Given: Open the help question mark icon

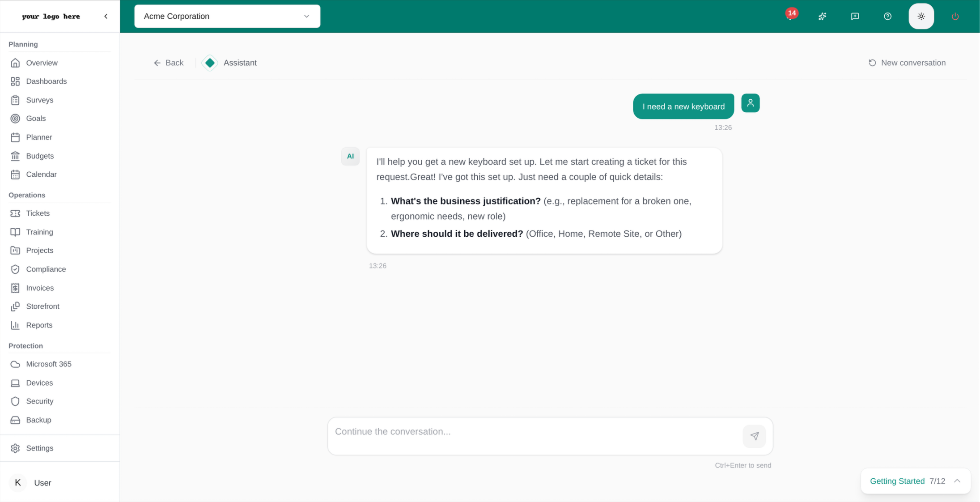Looking at the screenshot, I should [x=887, y=17].
